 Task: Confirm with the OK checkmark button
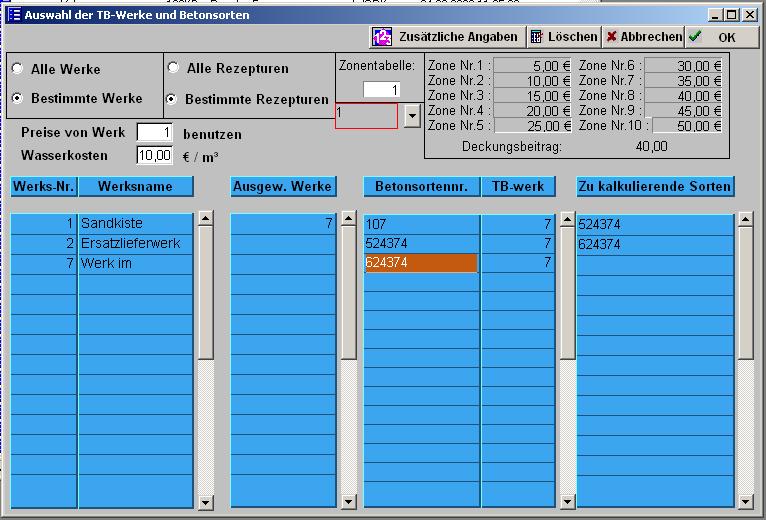(714, 37)
